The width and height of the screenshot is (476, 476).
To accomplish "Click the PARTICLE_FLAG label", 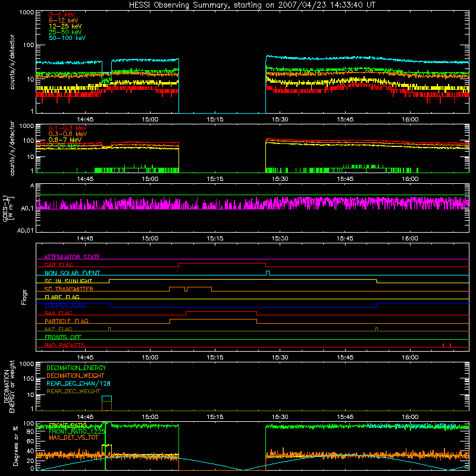I will [x=67, y=321].
